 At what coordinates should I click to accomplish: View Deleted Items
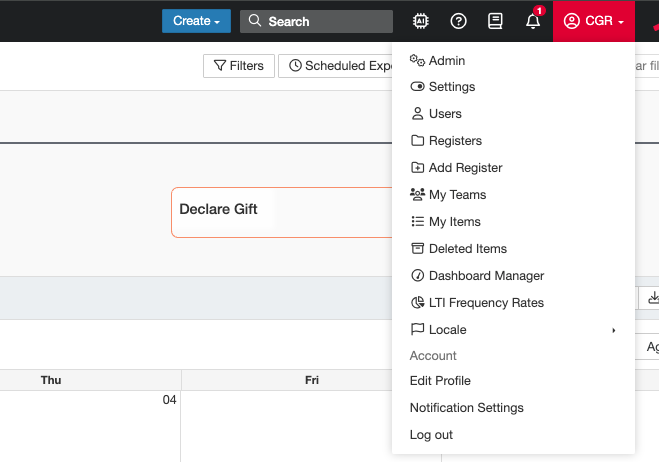[x=513, y=248]
